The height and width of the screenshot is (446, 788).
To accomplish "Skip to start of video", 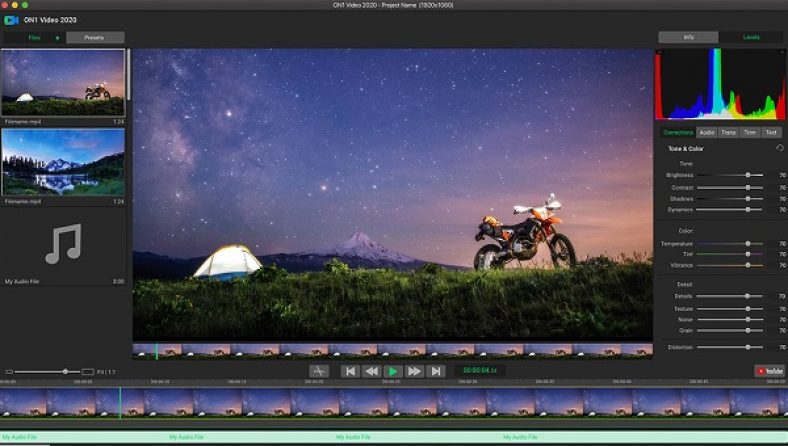I will click(349, 371).
